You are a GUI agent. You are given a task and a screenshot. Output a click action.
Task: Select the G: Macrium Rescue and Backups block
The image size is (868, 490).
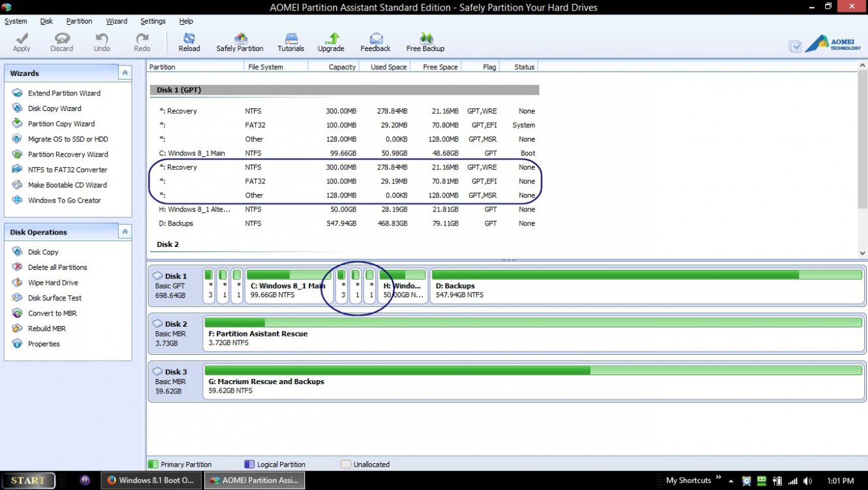point(533,382)
